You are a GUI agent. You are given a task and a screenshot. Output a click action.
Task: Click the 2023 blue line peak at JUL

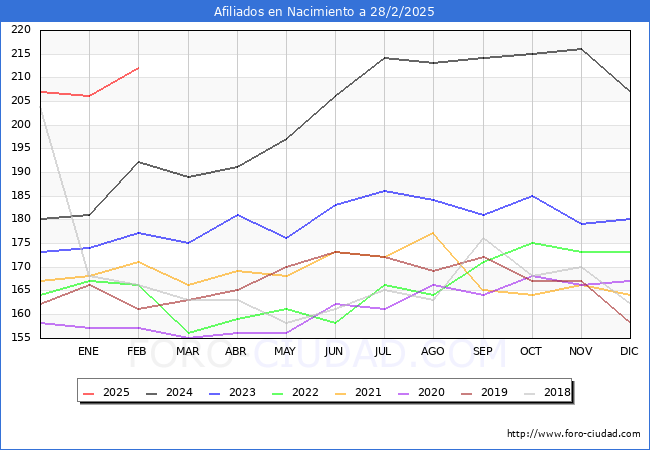pyautogui.click(x=385, y=191)
